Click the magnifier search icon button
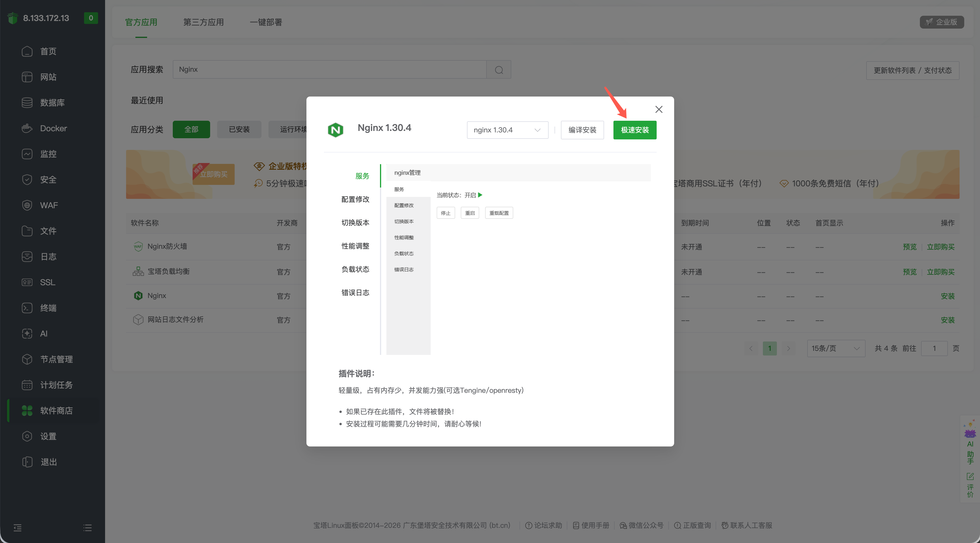The image size is (980, 543). pyautogui.click(x=499, y=70)
